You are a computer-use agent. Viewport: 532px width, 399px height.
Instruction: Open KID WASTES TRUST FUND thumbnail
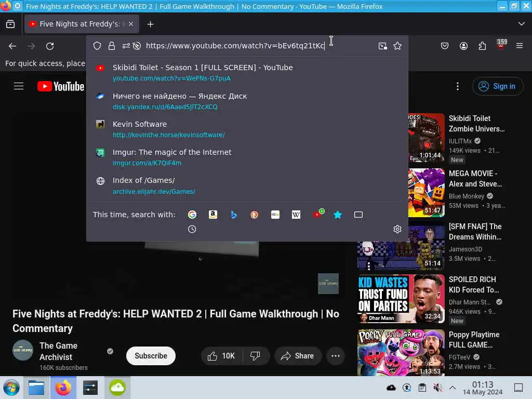pos(401,299)
